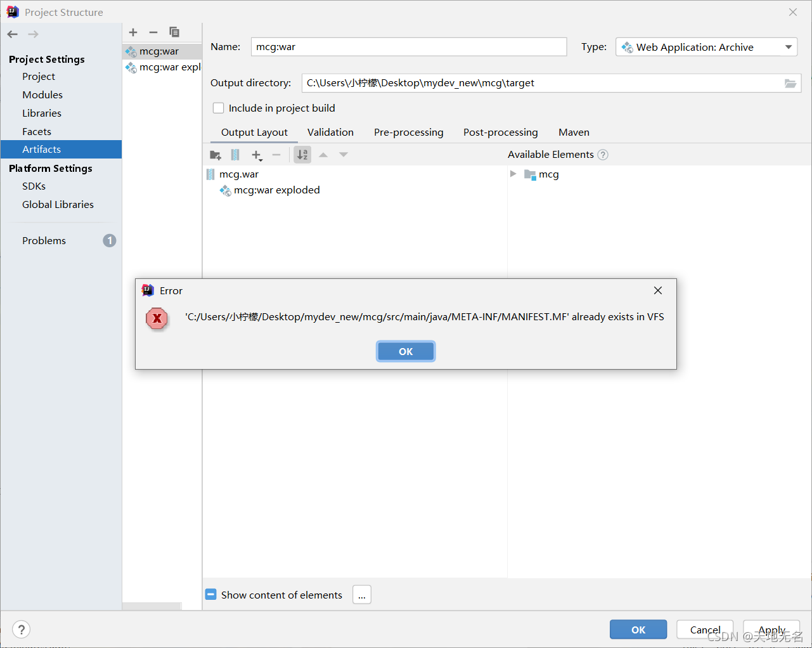Toggle sort elements by names and types
This screenshot has height=648, width=812.
[x=302, y=155]
